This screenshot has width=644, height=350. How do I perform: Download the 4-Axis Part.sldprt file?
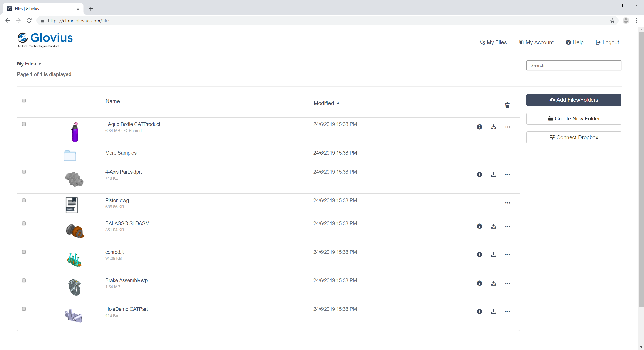tap(494, 175)
